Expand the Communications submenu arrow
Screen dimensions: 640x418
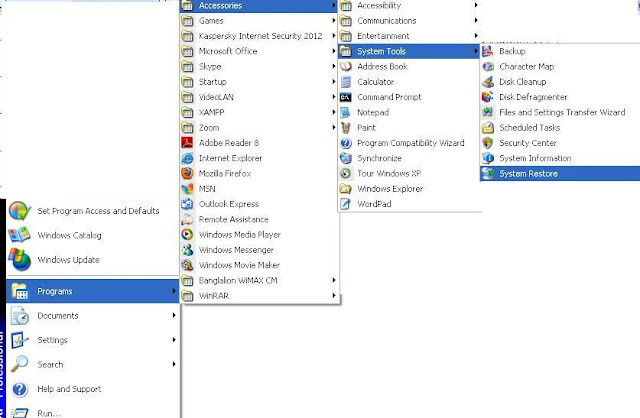coord(476,20)
